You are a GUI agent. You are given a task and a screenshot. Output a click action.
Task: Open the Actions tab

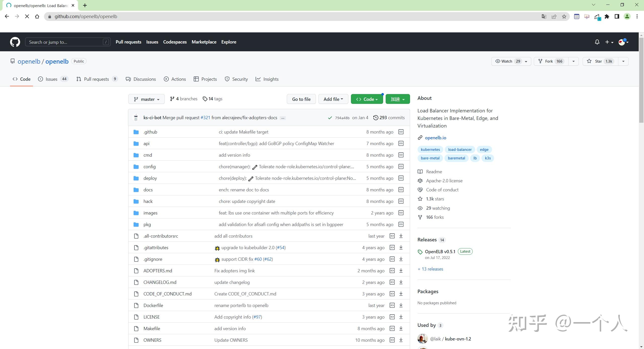point(175,79)
